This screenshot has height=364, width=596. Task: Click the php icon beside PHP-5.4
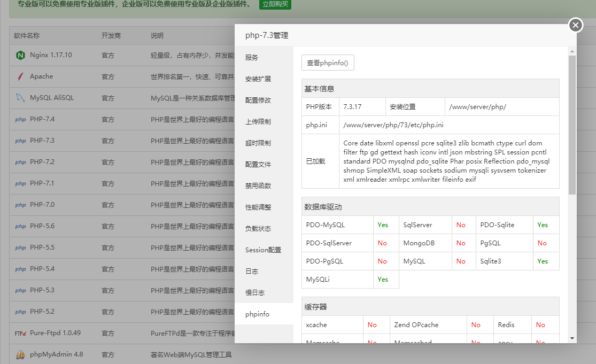coord(20,269)
